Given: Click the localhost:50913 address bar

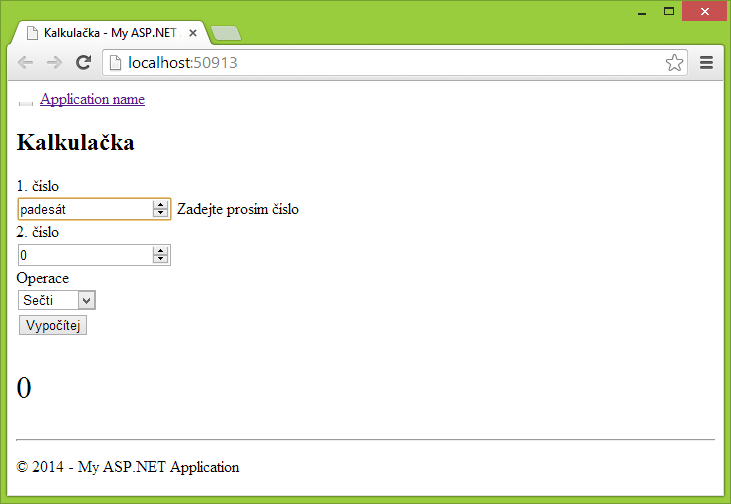Looking at the screenshot, I should (x=394, y=62).
